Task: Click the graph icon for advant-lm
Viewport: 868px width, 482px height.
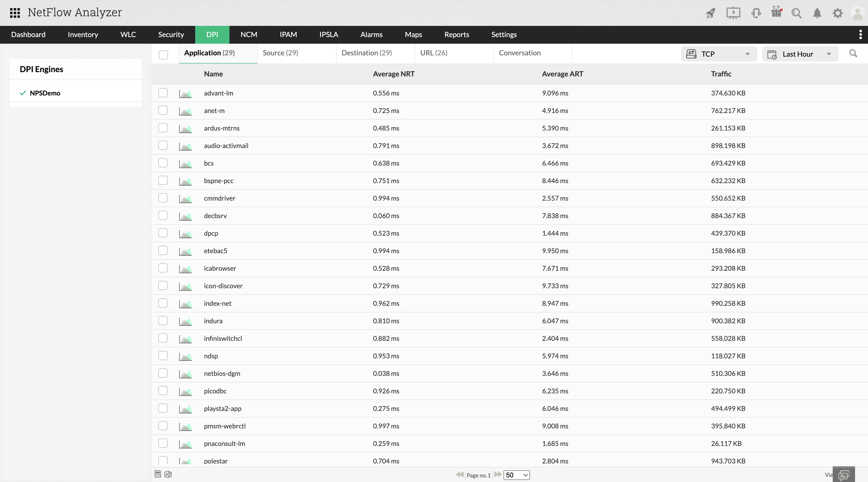Action: (185, 93)
